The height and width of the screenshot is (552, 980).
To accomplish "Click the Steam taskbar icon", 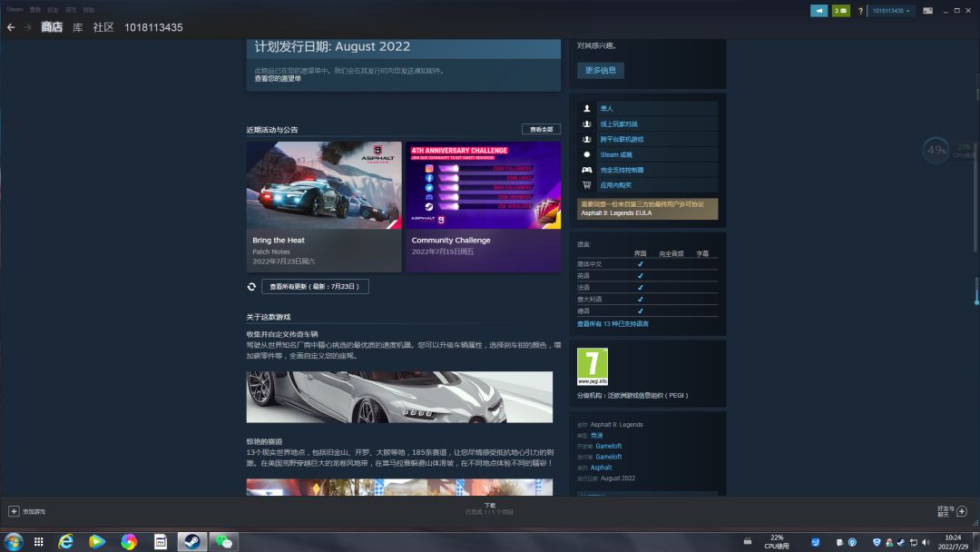I will click(191, 542).
